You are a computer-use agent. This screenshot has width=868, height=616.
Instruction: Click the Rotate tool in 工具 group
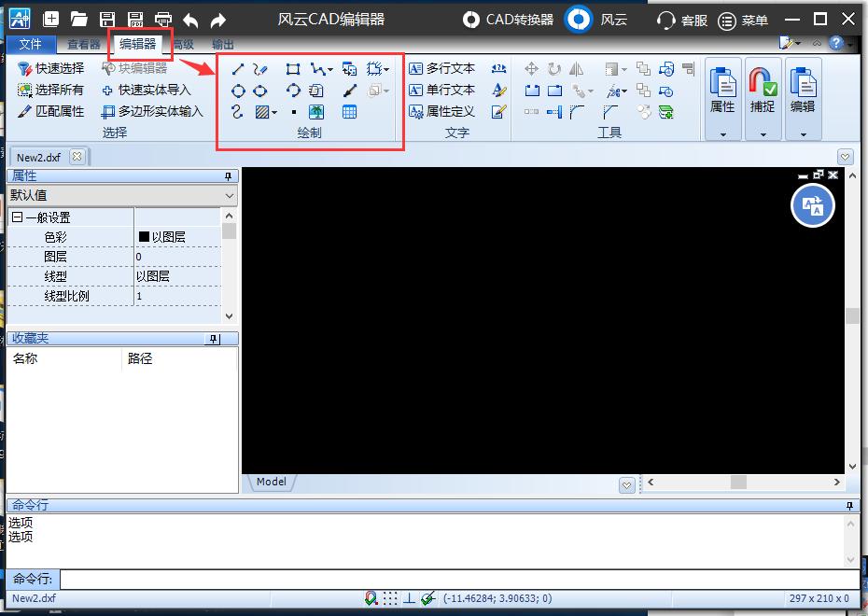(554, 69)
